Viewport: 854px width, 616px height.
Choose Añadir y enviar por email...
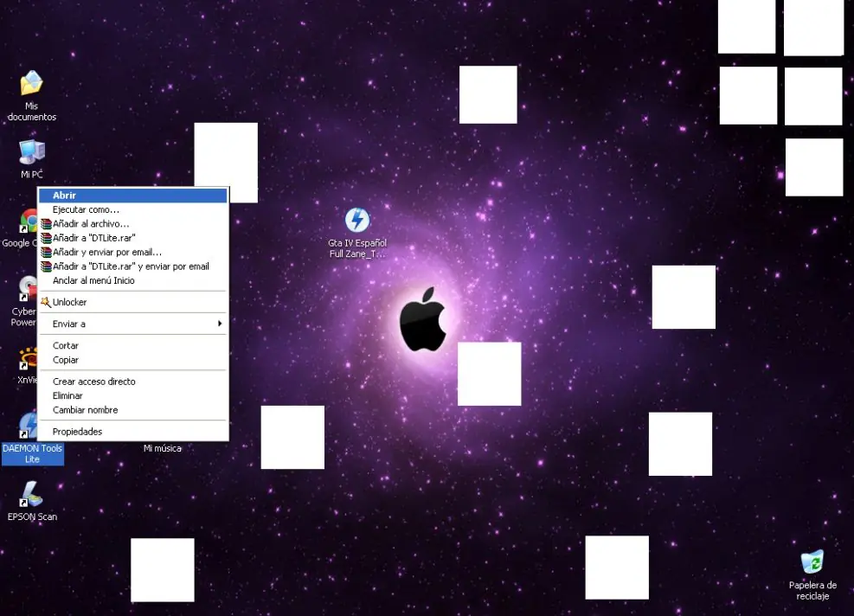pyautogui.click(x=133, y=252)
